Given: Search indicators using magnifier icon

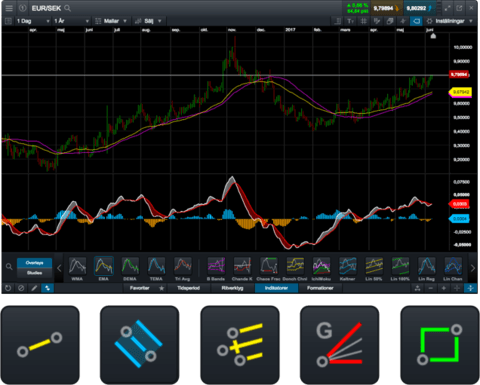Looking at the screenshot, I should (9, 266).
